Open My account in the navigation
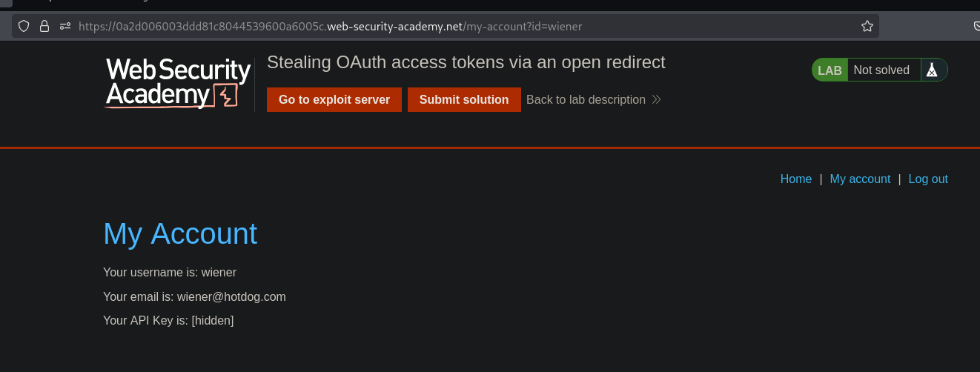The image size is (980, 372). (x=860, y=179)
